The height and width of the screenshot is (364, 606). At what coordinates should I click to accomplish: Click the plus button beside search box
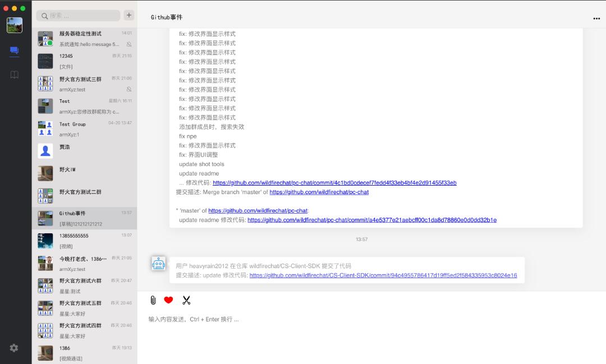[x=129, y=16]
